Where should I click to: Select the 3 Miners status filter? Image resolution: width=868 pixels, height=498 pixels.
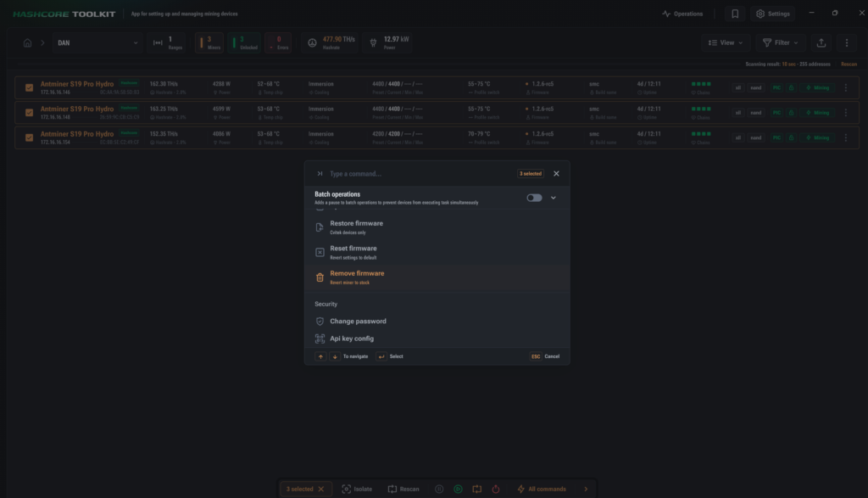pos(209,42)
